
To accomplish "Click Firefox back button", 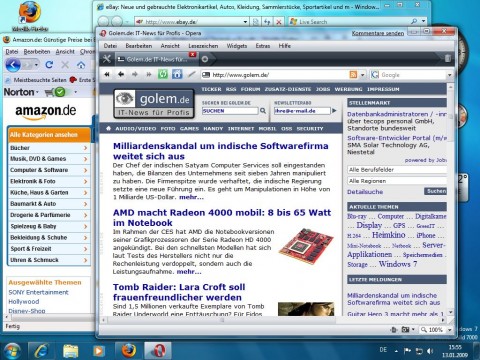I will pos(13,65).
